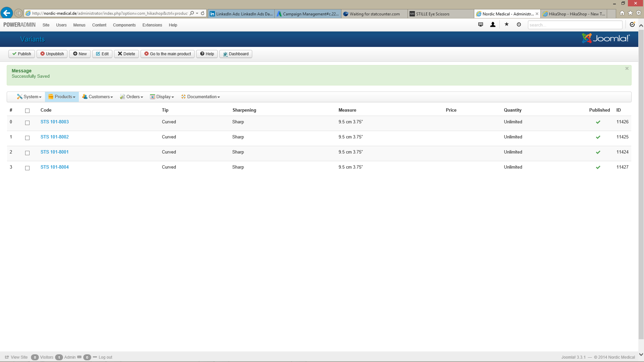The image size is (644, 362).
Task: Toggle published checkmark for STS 101-8003
Action: tap(598, 122)
